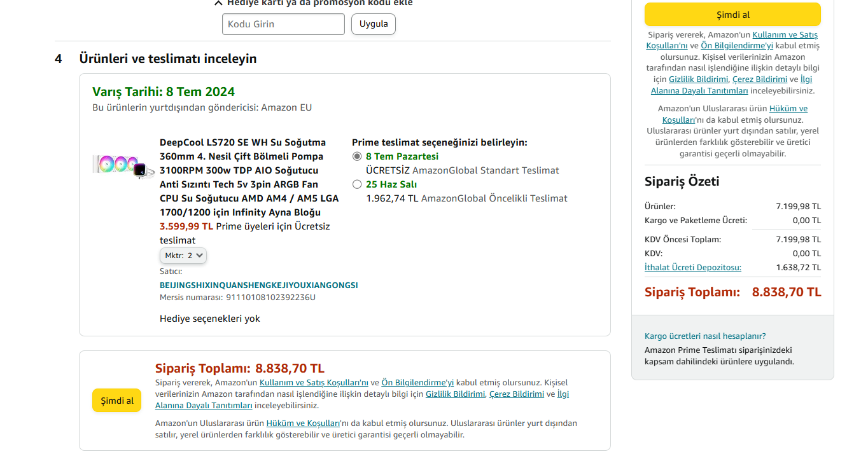
Task: Open bottom Hüküm ve Koşulları link
Action: 302,423
